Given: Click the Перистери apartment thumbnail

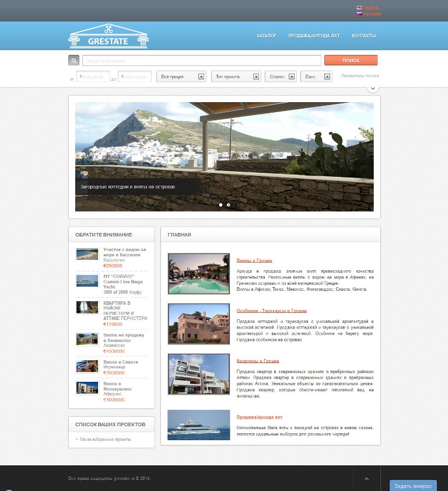Looking at the screenshot, I should (x=87, y=307).
